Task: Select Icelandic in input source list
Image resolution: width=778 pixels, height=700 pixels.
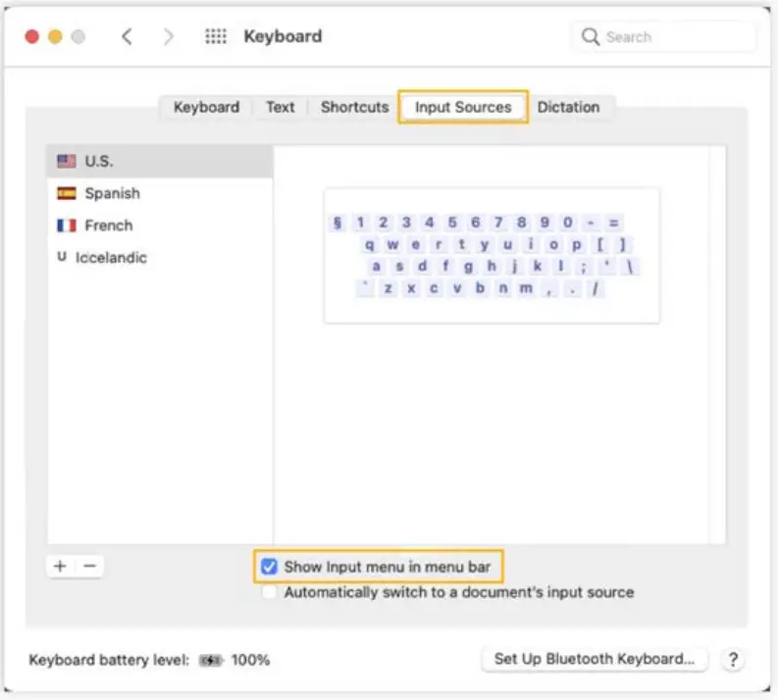Action: pyautogui.click(x=160, y=258)
